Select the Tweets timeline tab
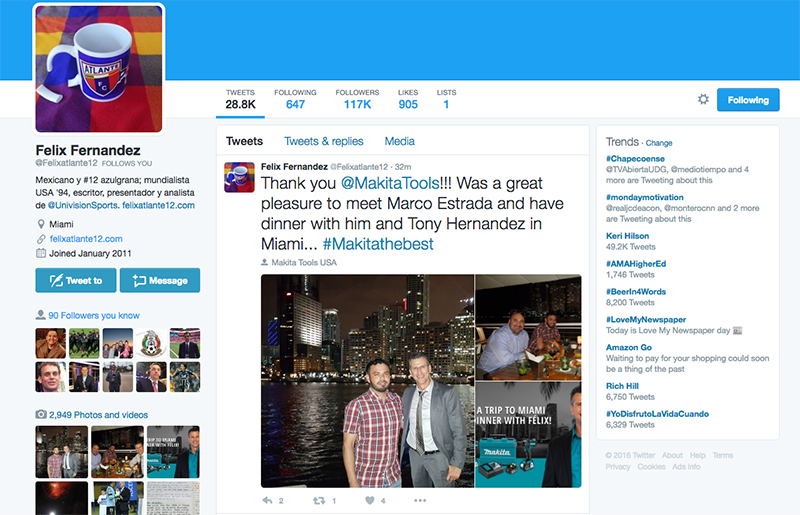The image size is (800, 515). pyautogui.click(x=244, y=141)
